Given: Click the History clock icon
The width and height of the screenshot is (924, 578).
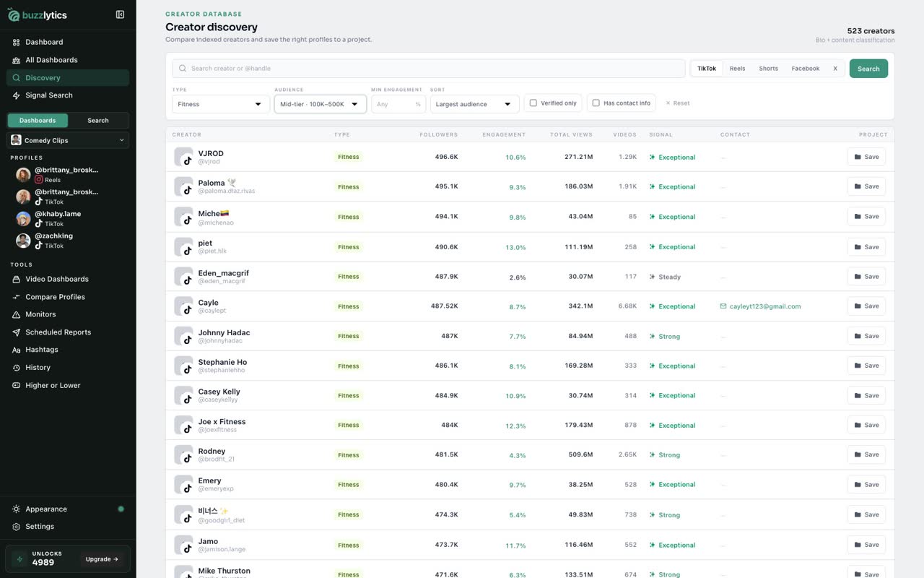Looking at the screenshot, I should 16,368.
